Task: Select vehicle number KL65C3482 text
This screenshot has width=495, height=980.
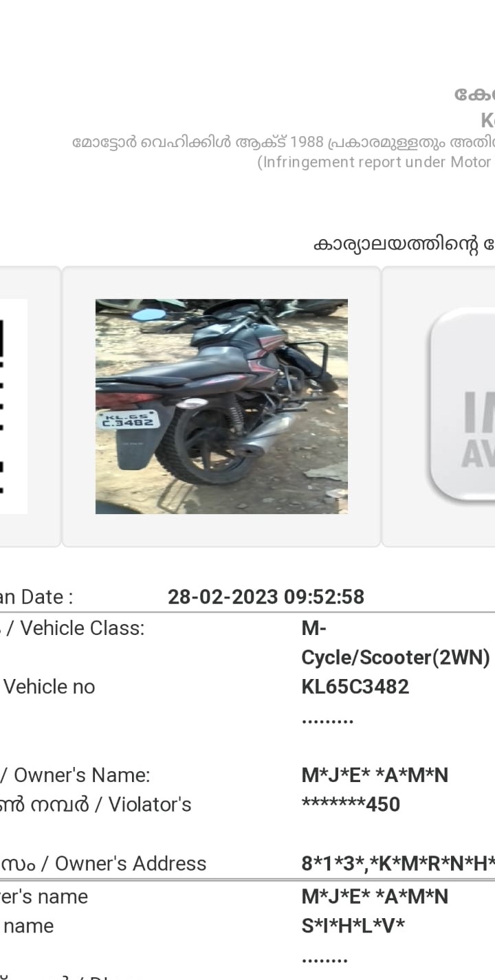Action: click(355, 687)
